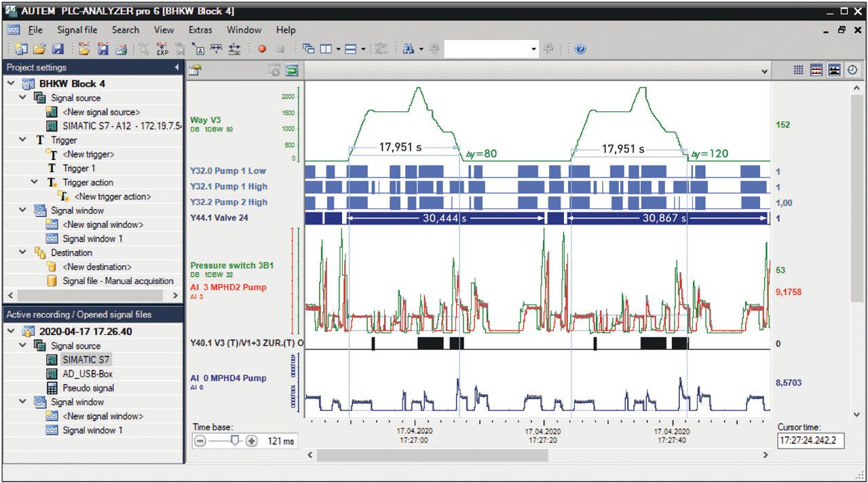Adjust the Time base slider
868x483 pixels.
coord(235,441)
